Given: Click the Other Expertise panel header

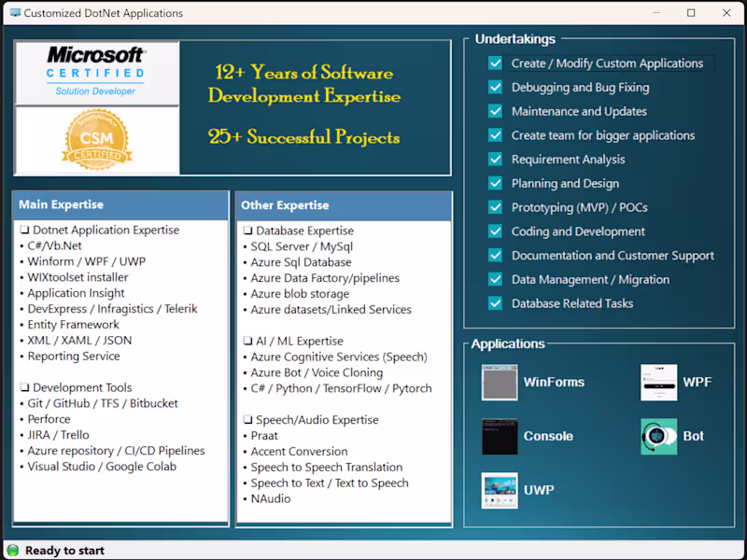Looking at the screenshot, I should (x=344, y=205).
